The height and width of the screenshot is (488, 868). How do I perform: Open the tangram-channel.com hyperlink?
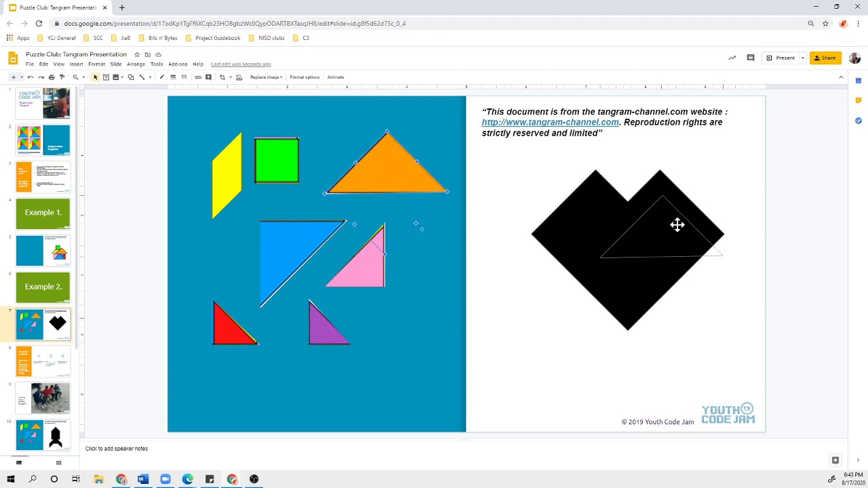coord(550,122)
